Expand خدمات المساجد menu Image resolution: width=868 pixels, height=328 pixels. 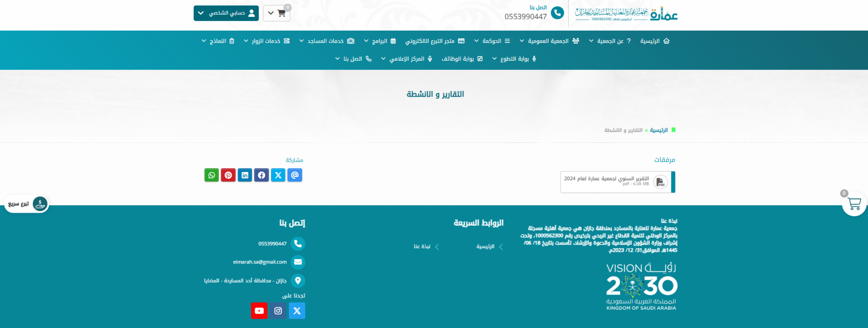click(x=325, y=41)
